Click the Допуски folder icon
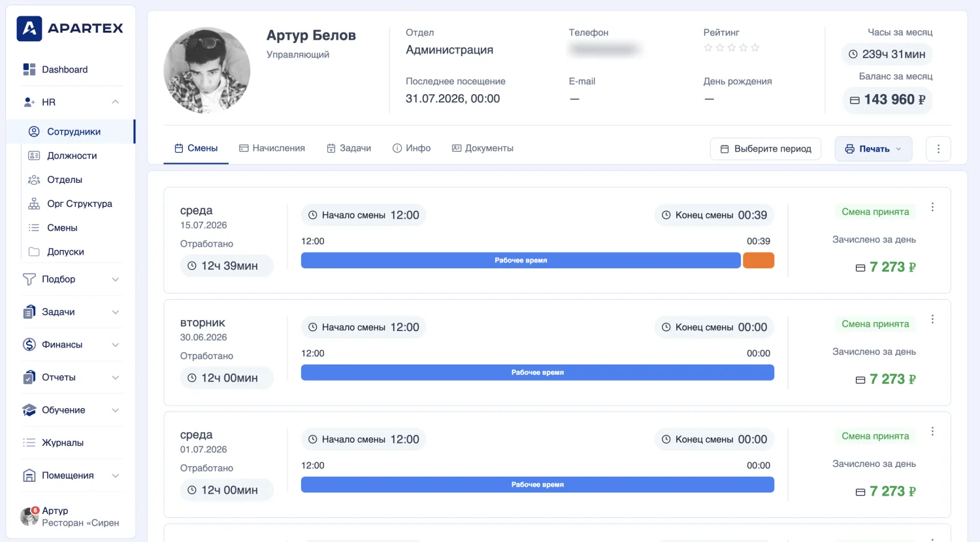 click(34, 251)
